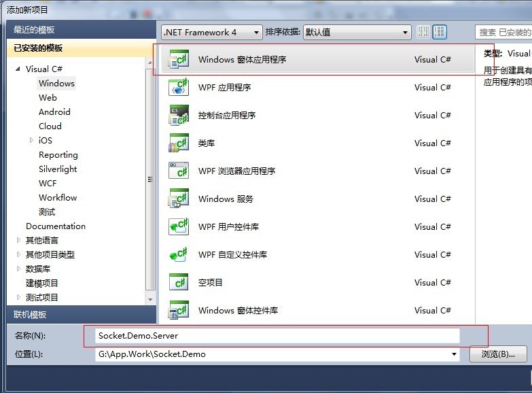532x393 pixels.
Task: Click the 控制台应用程序 template name
Action: (x=227, y=115)
